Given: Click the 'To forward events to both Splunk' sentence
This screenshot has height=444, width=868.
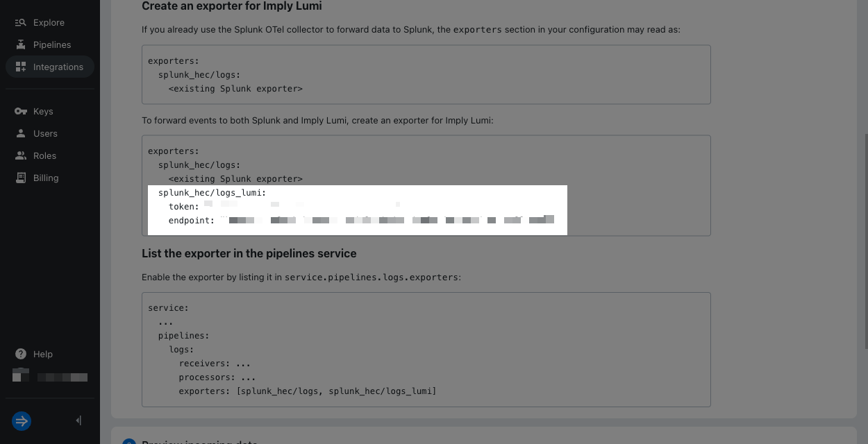Looking at the screenshot, I should click(317, 120).
